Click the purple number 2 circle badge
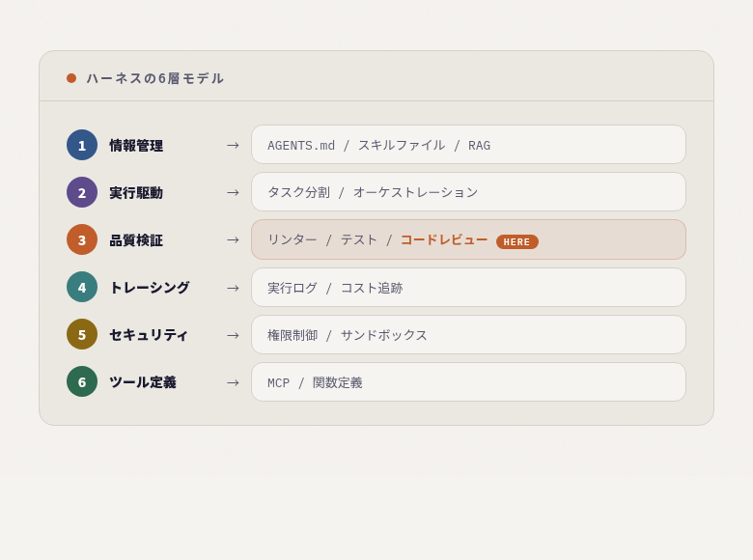753x560 pixels. coord(82,192)
